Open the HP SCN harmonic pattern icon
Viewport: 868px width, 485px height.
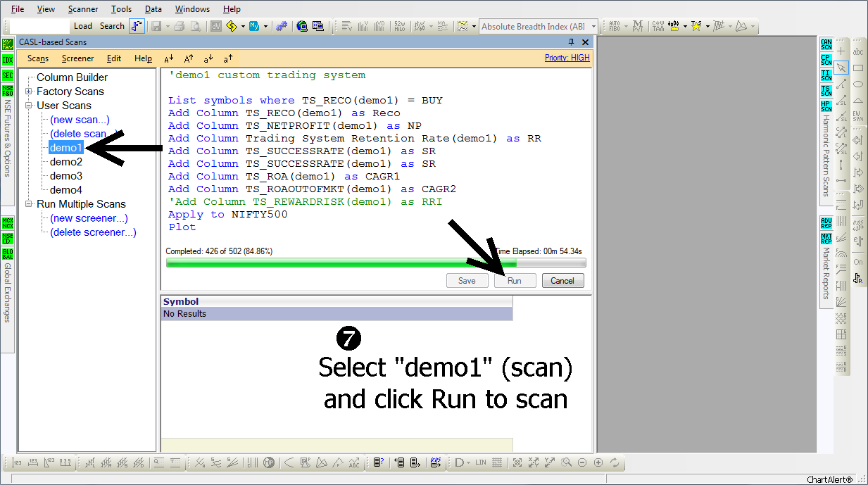(826, 106)
